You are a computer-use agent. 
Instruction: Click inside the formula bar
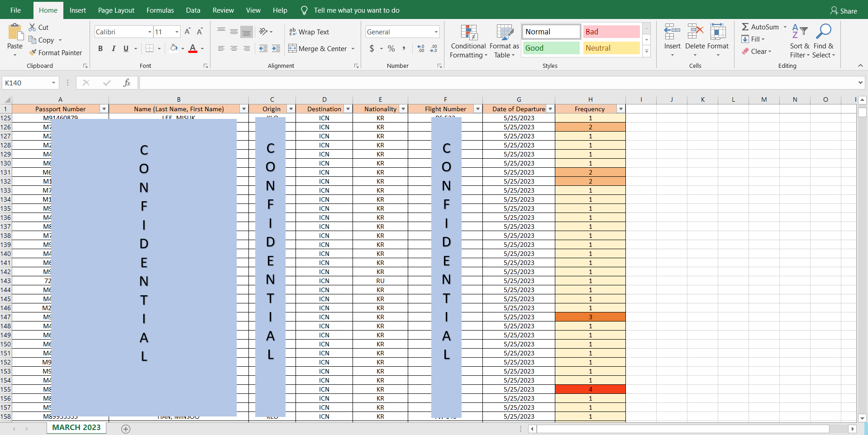[x=498, y=83]
